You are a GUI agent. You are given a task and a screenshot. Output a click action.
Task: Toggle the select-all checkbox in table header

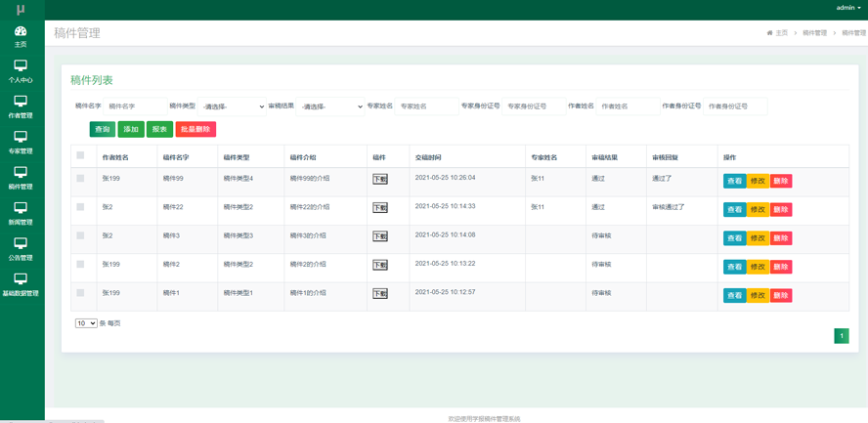click(x=80, y=156)
